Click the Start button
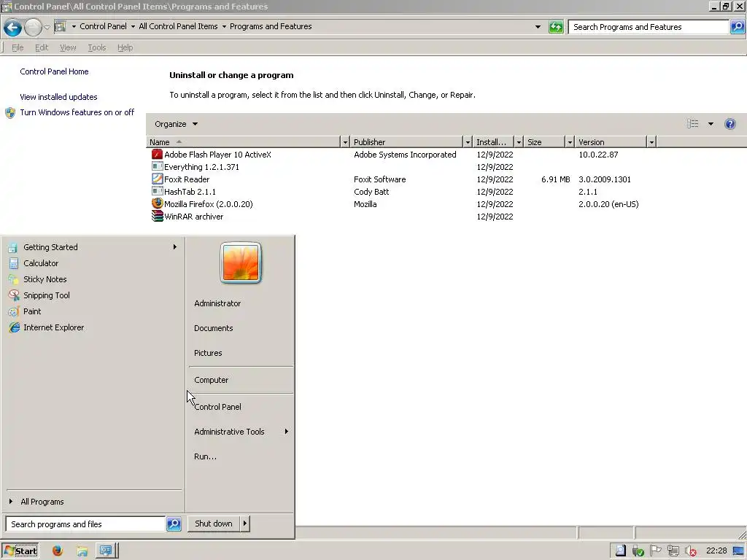 (x=20, y=551)
